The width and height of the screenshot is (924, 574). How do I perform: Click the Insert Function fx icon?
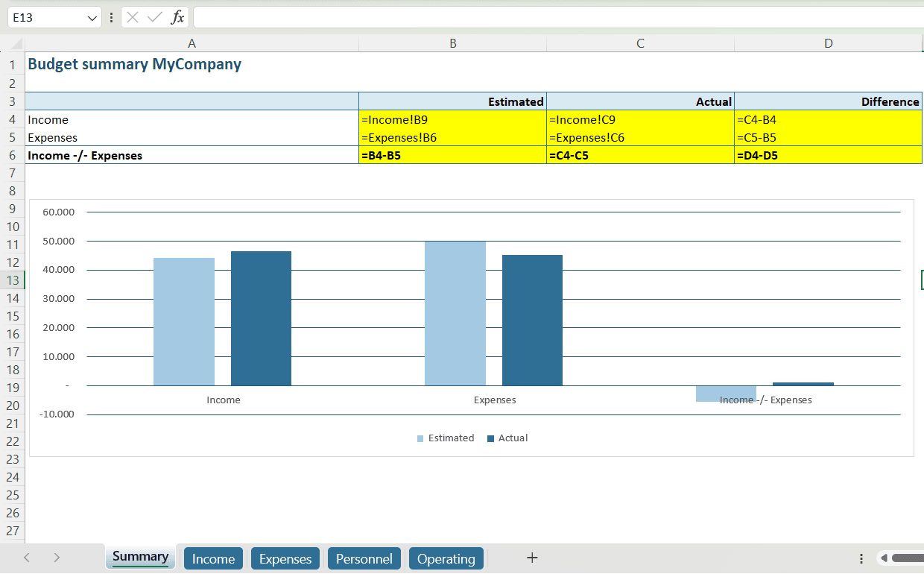(x=177, y=17)
